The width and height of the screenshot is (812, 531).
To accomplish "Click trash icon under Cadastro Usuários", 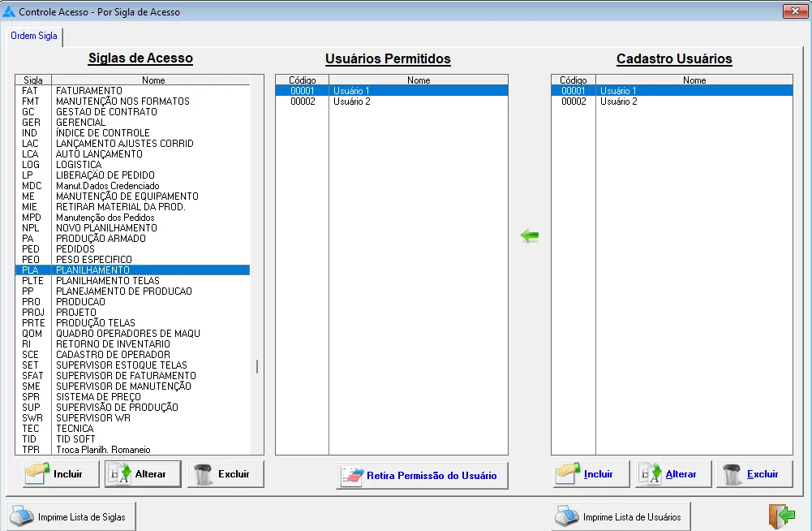I will [x=733, y=474].
